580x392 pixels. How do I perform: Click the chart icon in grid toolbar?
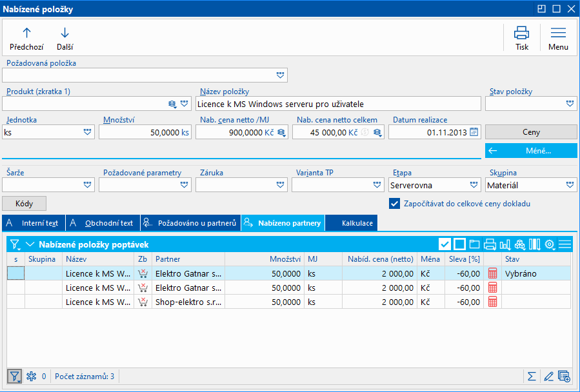point(505,244)
